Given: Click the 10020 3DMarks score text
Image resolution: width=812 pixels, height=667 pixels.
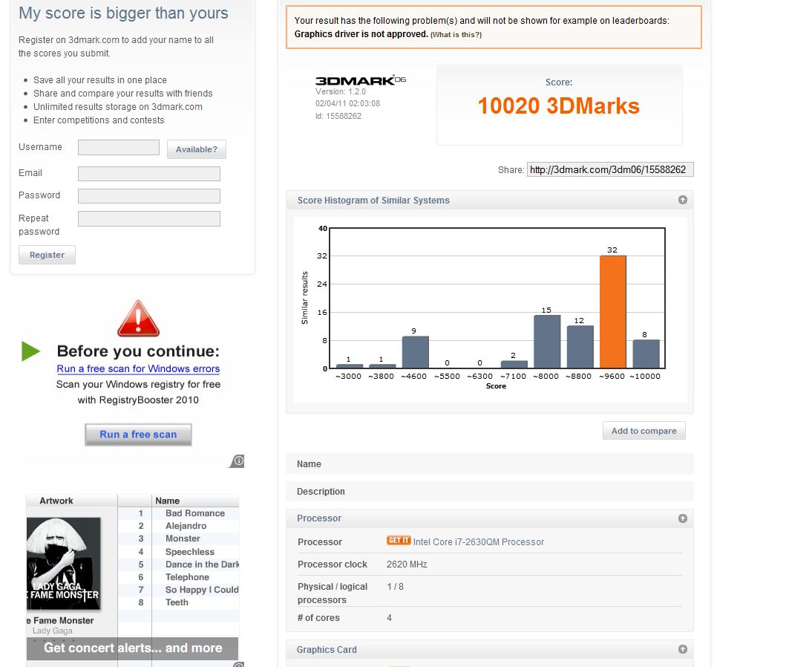Looking at the screenshot, I should point(559,106).
